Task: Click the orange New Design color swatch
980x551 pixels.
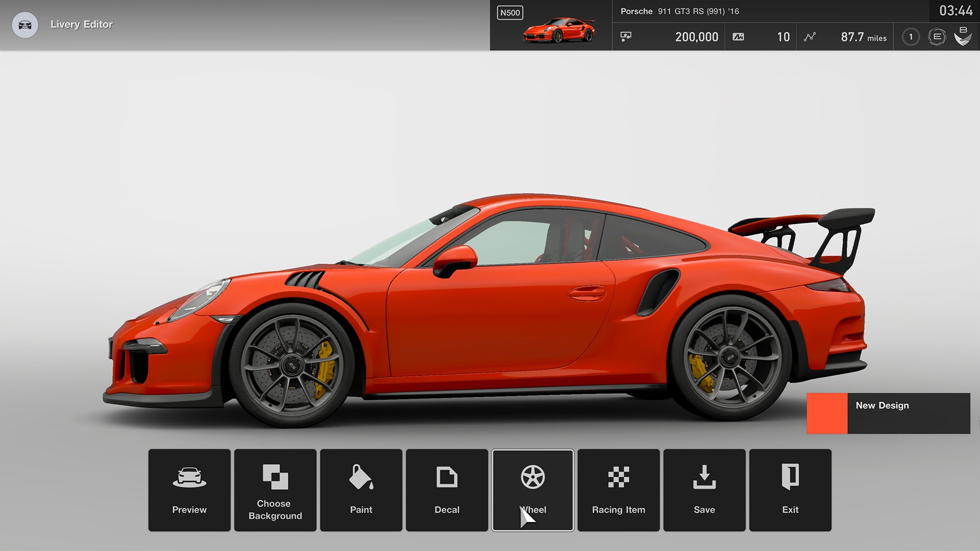Action: click(x=826, y=413)
